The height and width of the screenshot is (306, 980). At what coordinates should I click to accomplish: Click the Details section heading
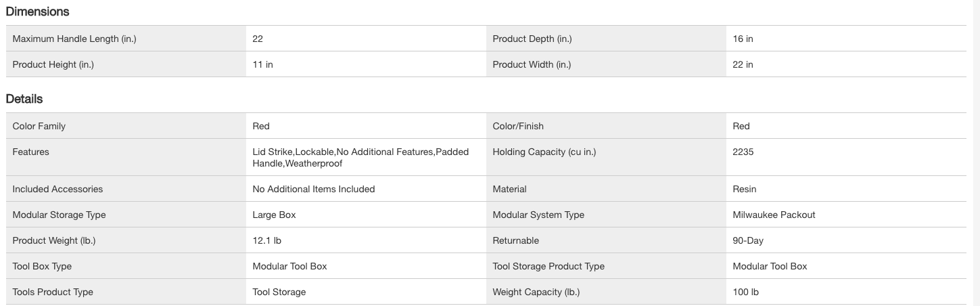pos(24,99)
